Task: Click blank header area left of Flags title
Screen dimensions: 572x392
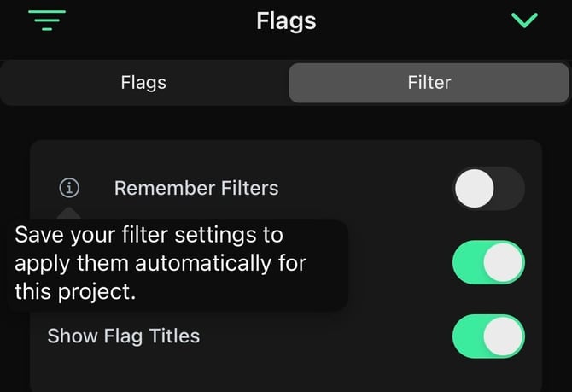Action: pyautogui.click(x=154, y=20)
